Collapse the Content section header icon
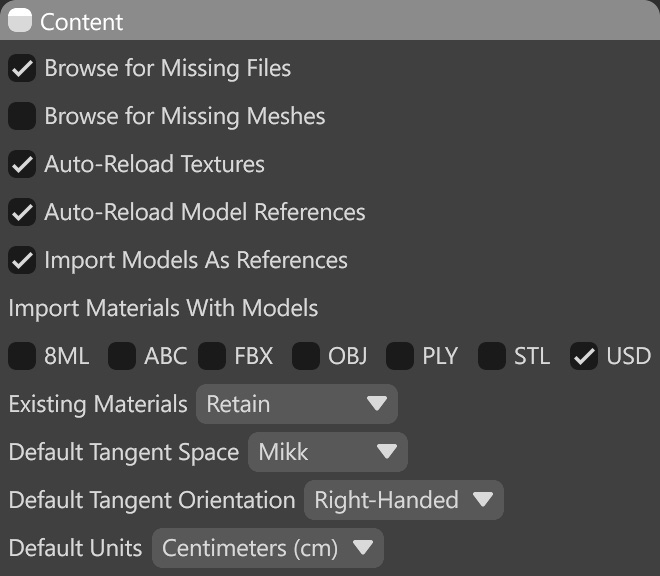Image resolution: width=660 pixels, height=576 pixels. (x=22, y=21)
